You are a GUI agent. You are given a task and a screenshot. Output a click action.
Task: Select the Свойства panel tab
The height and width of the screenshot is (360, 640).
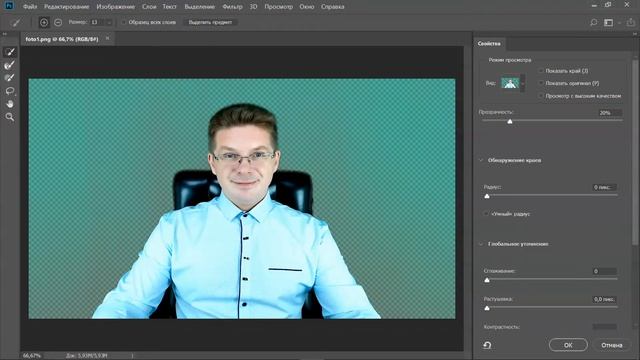tap(489, 43)
